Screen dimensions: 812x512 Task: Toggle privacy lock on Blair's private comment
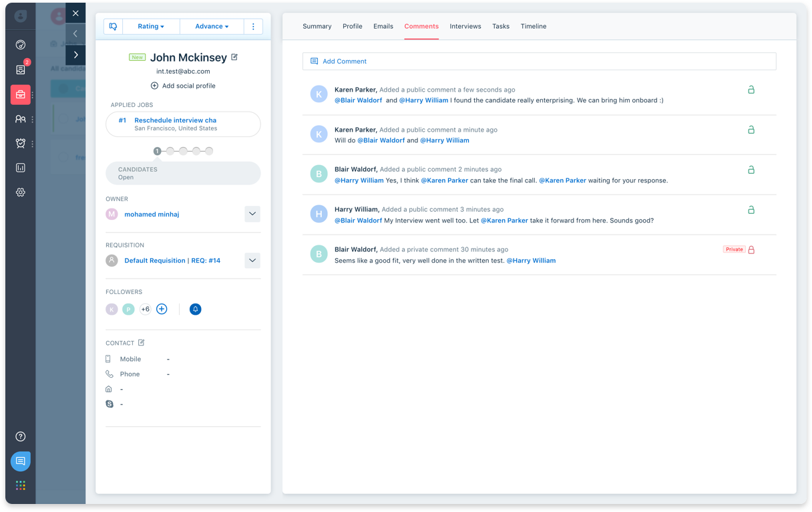[751, 250]
